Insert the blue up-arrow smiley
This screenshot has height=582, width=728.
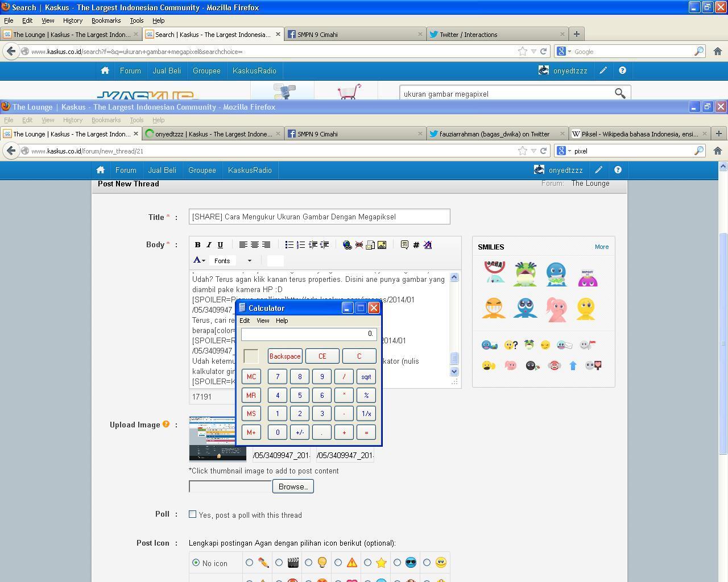(x=573, y=366)
